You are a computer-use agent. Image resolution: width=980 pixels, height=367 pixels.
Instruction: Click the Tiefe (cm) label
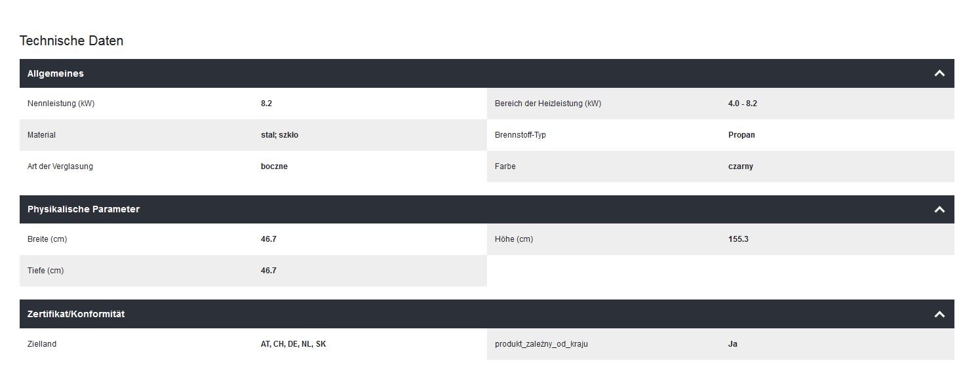[x=45, y=271]
